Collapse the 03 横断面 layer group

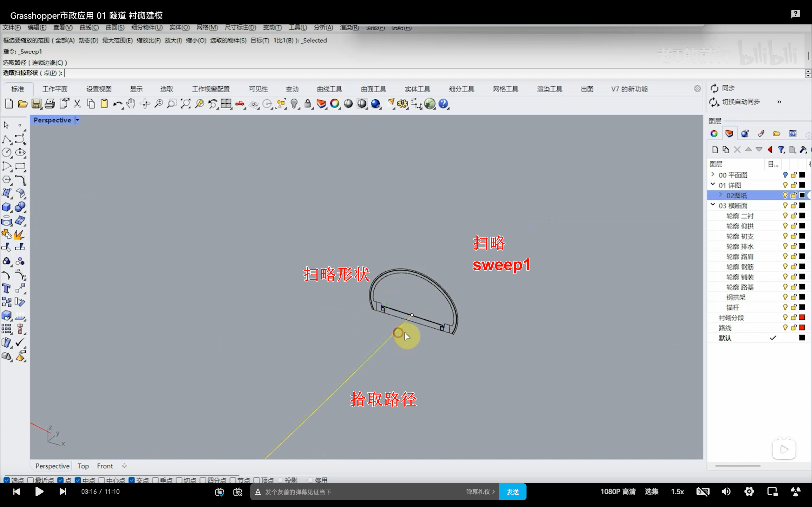point(713,205)
